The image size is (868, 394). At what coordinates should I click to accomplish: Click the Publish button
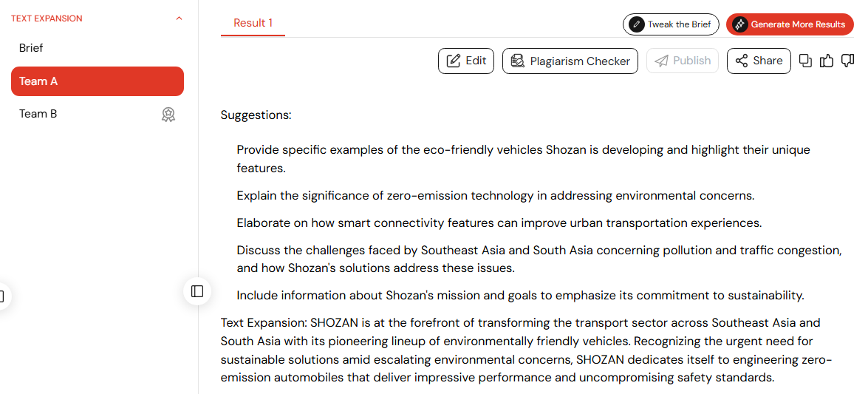coord(683,61)
